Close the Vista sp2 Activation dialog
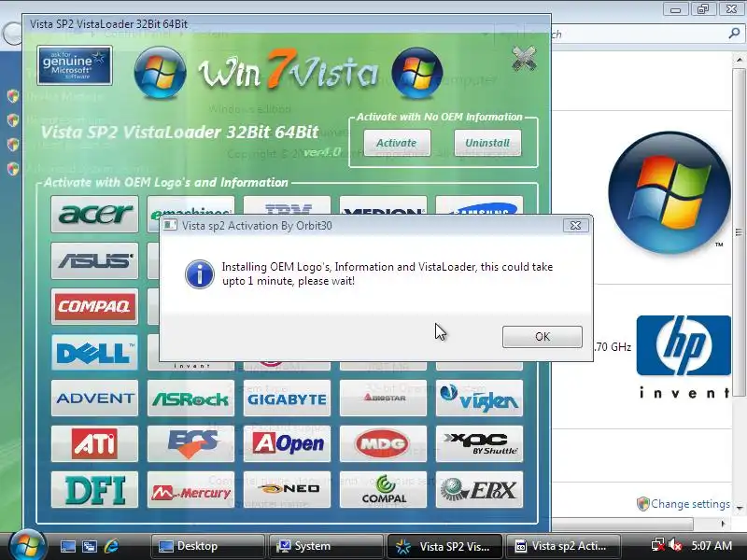747x560 pixels. [575, 225]
